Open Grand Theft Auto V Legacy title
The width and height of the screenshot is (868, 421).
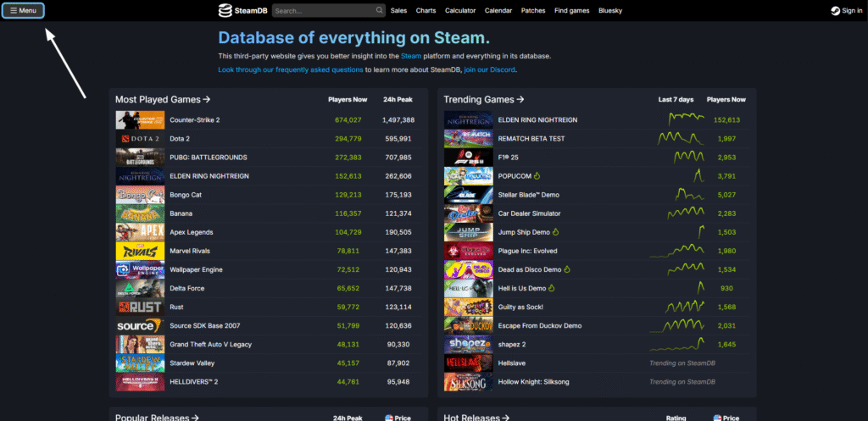tap(210, 345)
